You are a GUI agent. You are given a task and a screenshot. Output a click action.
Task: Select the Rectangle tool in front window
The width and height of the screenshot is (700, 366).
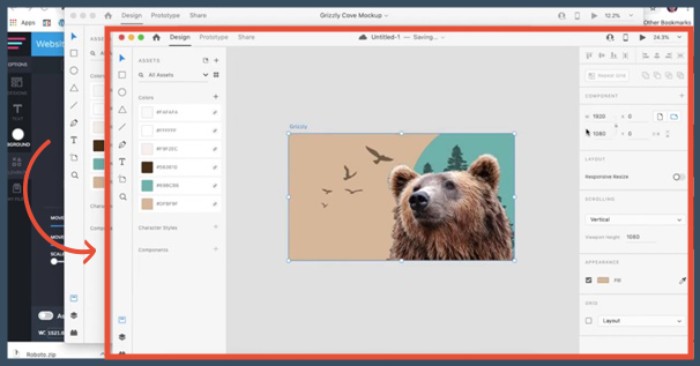click(122, 75)
